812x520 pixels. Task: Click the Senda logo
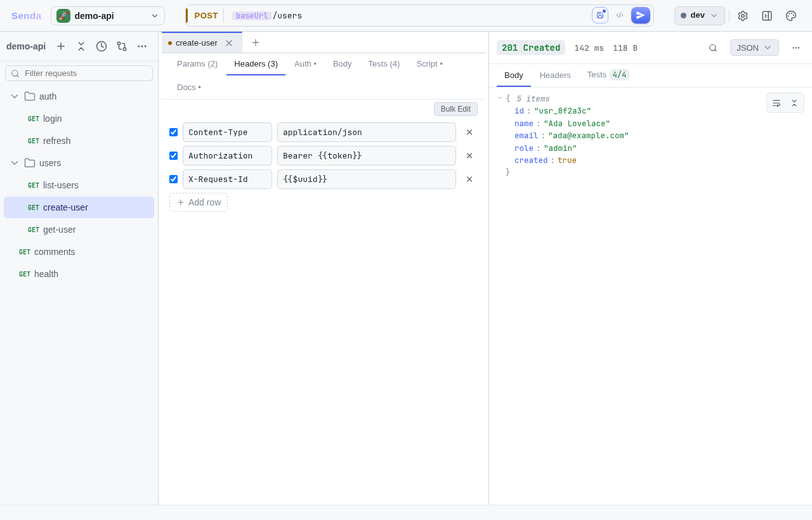point(27,16)
